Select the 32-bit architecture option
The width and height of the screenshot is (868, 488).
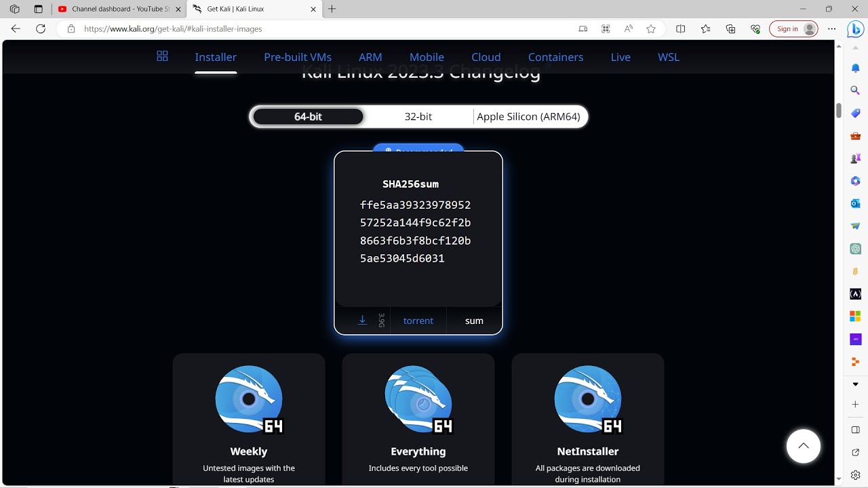pyautogui.click(x=418, y=117)
